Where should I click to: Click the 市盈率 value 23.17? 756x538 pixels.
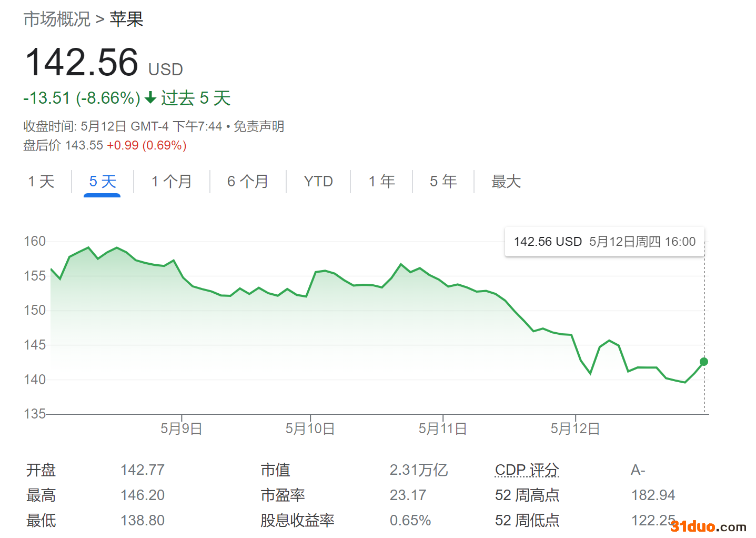pos(408,495)
